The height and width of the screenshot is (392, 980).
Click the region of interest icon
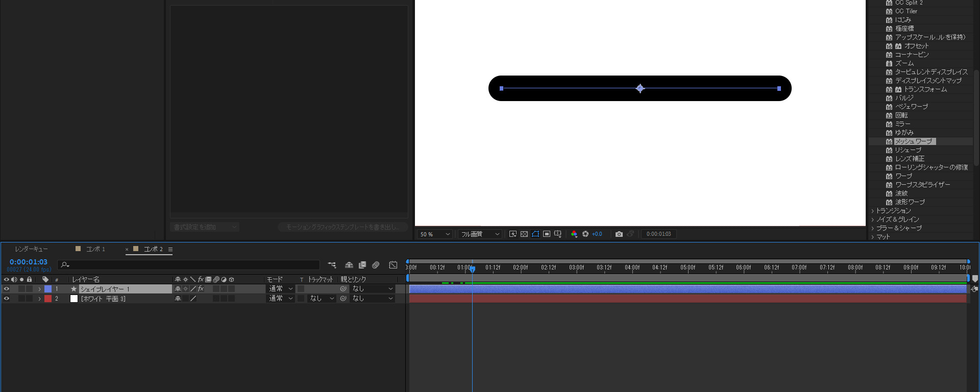(x=547, y=234)
